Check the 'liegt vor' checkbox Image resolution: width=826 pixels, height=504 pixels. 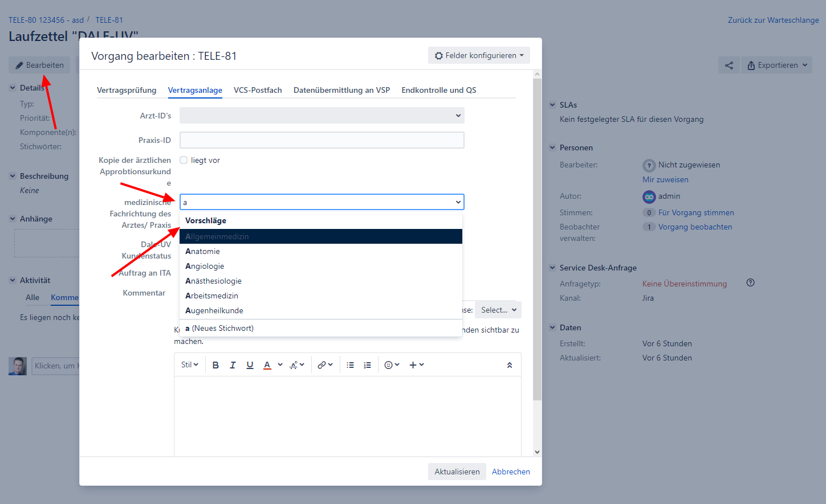[x=184, y=160]
